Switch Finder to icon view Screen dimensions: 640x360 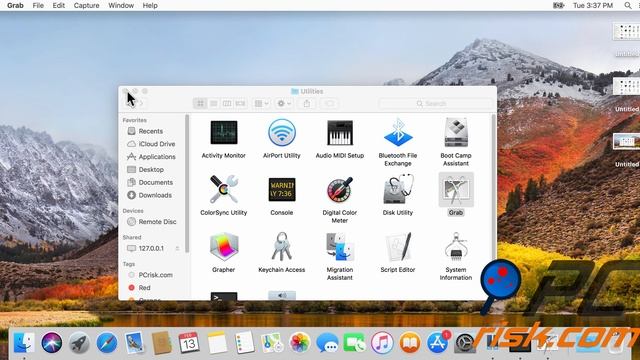click(x=200, y=104)
